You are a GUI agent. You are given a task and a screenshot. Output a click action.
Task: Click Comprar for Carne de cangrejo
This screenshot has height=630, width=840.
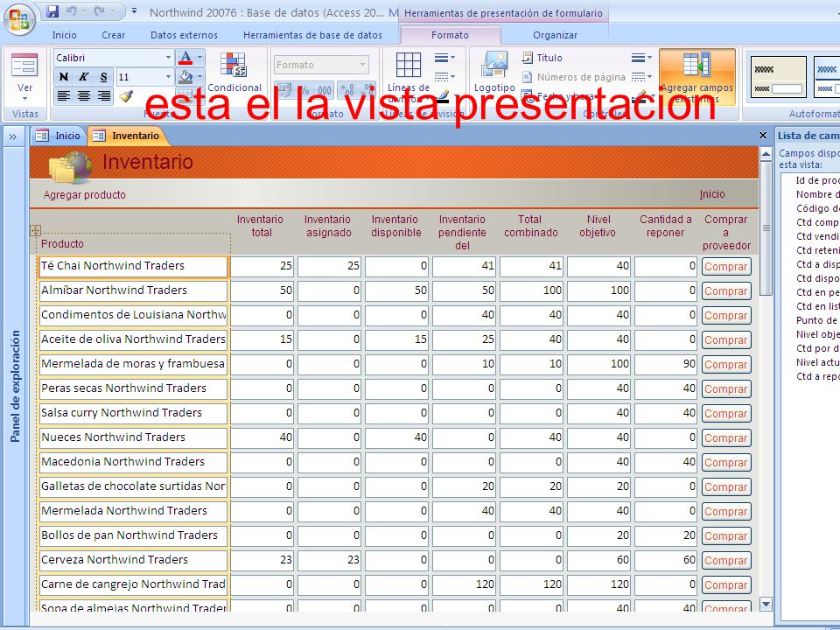click(x=726, y=585)
